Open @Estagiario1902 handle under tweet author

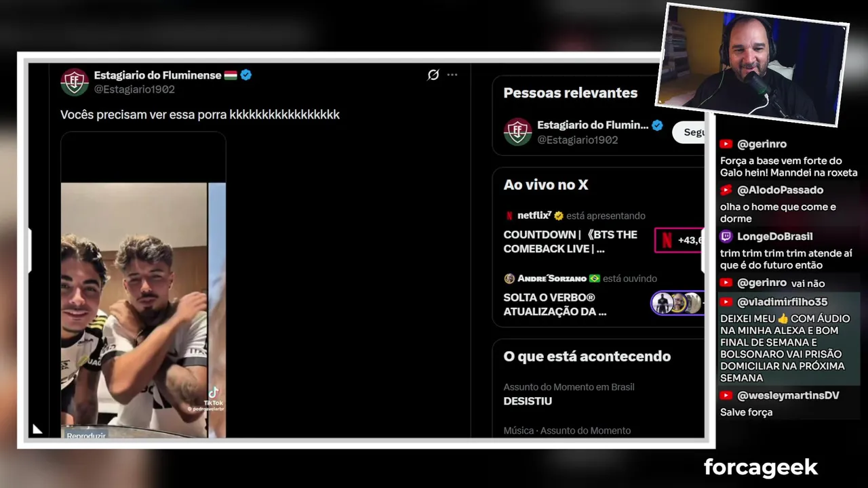[x=134, y=89]
